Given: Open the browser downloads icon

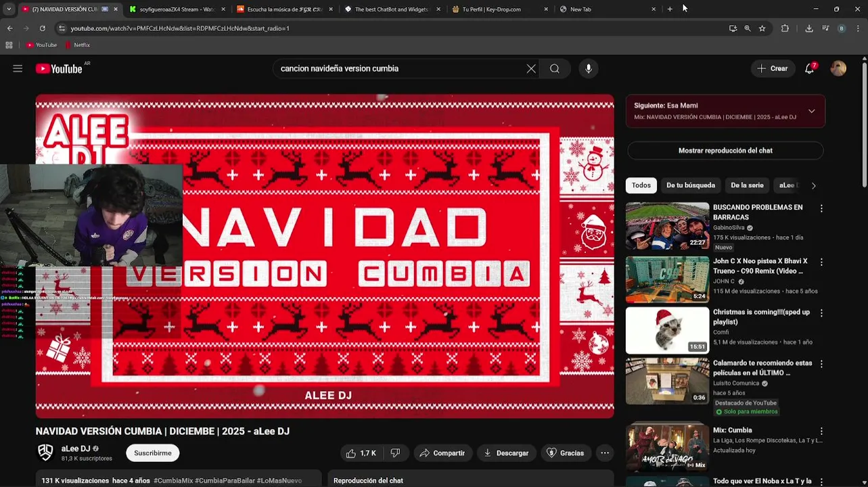Looking at the screenshot, I should click(809, 28).
